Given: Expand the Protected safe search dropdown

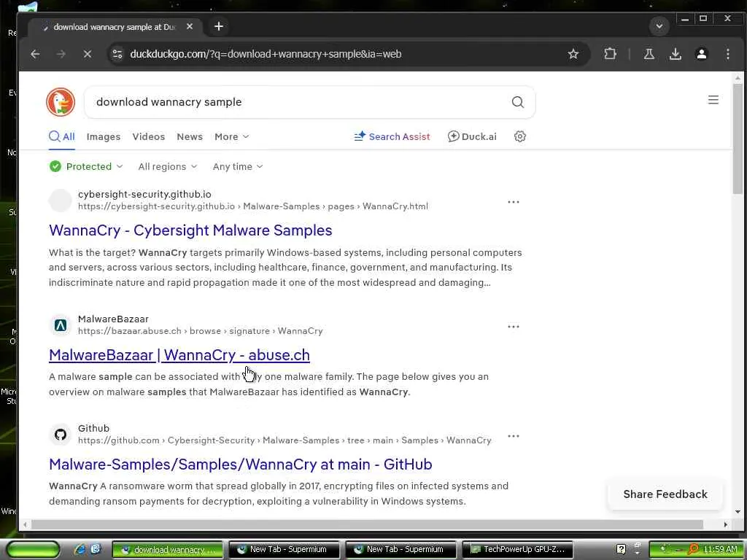Looking at the screenshot, I should (86, 167).
